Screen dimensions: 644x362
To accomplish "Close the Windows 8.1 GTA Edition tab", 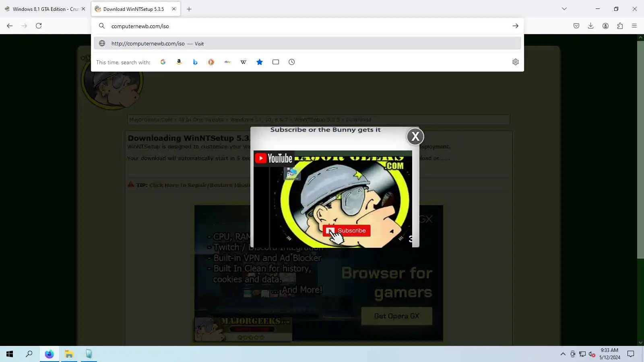I will [x=83, y=9].
